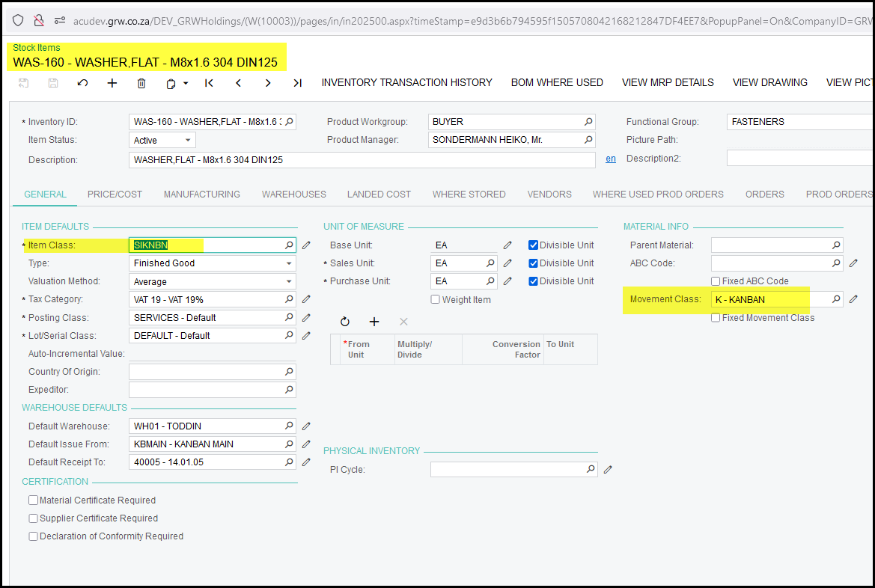Click the Undo icon in toolbar
This screenshot has height=588, width=875.
[82, 83]
